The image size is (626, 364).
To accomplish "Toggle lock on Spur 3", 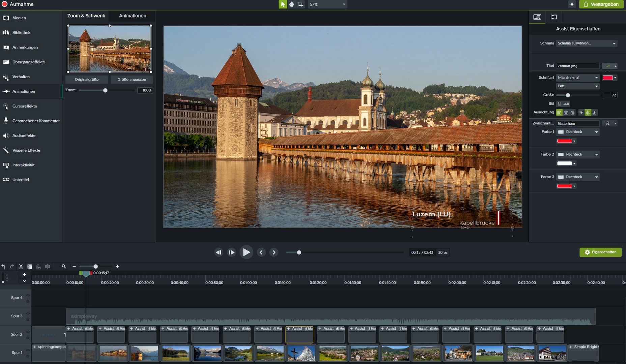I will pyautogui.click(x=28, y=318).
